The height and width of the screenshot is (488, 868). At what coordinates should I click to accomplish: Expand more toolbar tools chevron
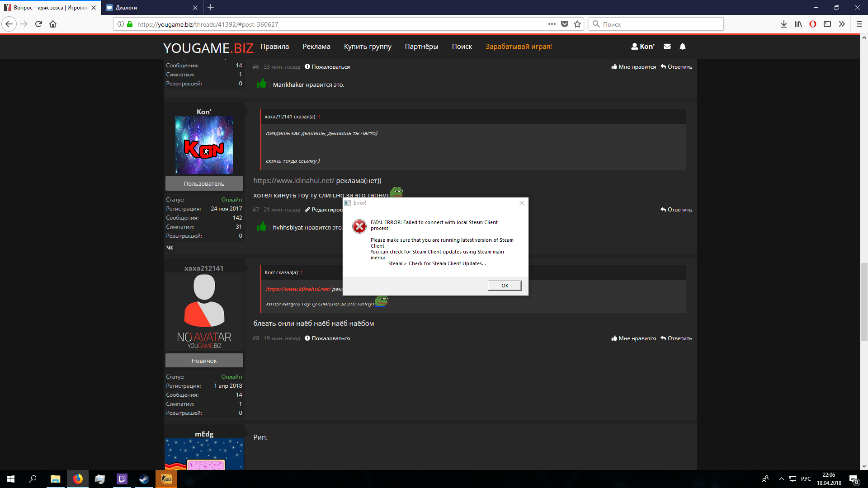[x=841, y=24]
